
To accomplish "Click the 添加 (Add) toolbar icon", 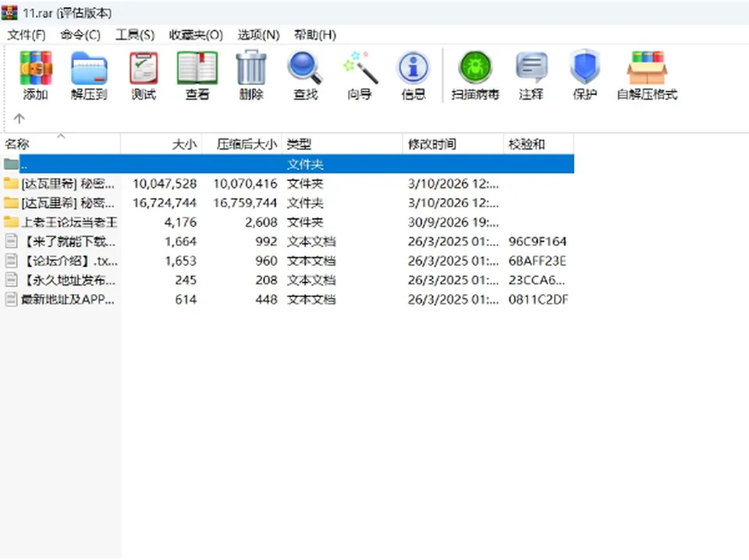I will coord(35,69).
